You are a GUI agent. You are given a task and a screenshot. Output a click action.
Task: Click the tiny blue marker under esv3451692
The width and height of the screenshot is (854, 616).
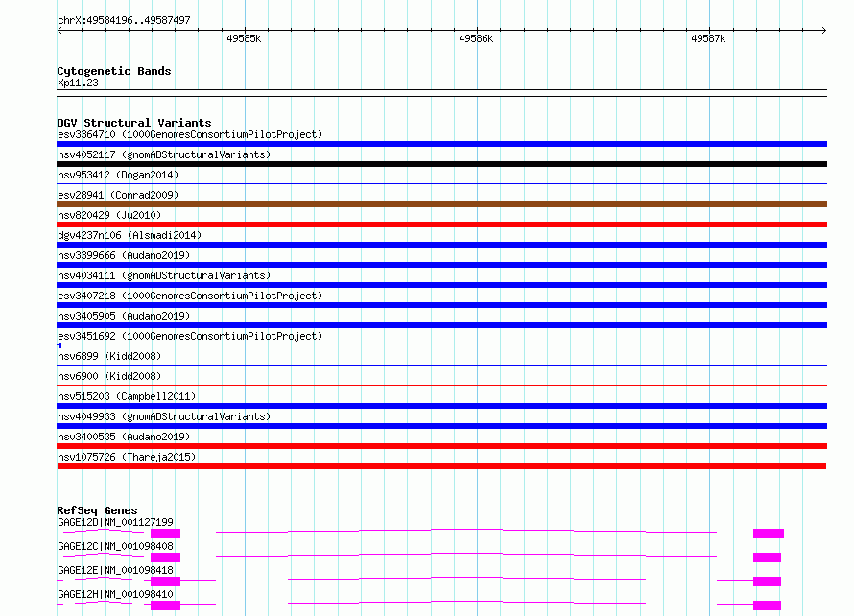59,345
